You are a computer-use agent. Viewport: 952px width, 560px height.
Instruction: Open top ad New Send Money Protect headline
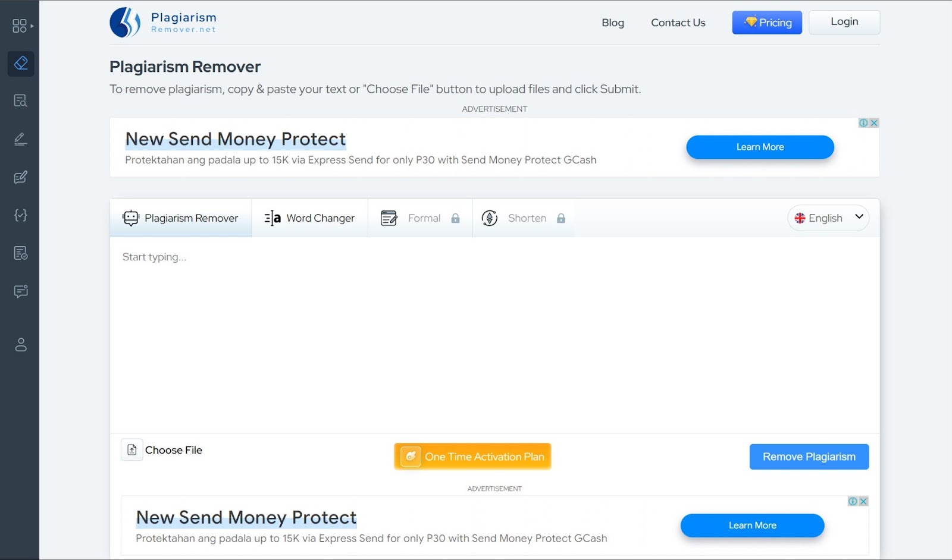pos(236,139)
